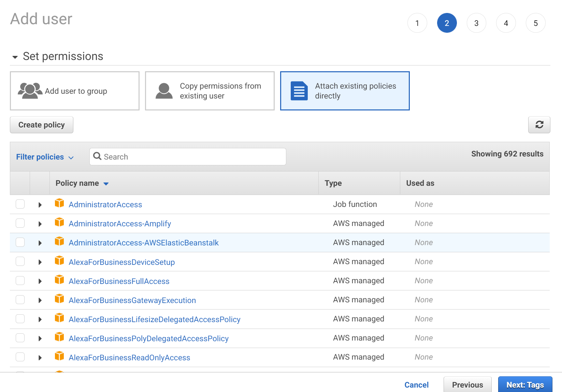Click the Copy permissions user silhouette icon

164,91
